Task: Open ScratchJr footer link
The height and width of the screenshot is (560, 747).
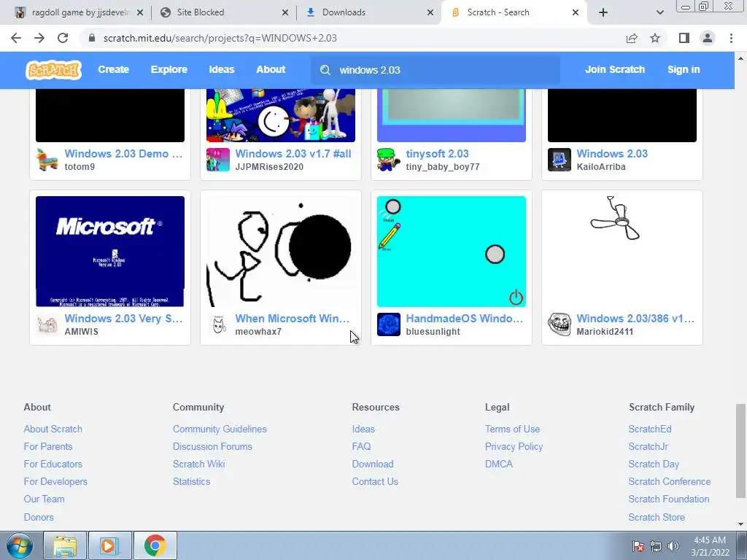Action: [x=648, y=447]
